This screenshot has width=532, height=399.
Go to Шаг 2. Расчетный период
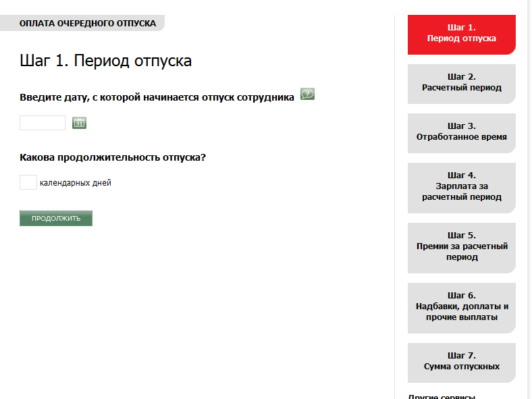click(x=461, y=82)
